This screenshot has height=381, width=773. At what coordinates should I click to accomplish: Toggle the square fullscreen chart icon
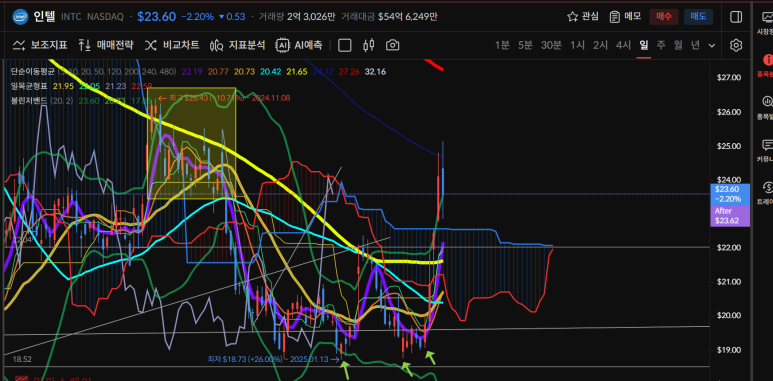[x=345, y=45]
